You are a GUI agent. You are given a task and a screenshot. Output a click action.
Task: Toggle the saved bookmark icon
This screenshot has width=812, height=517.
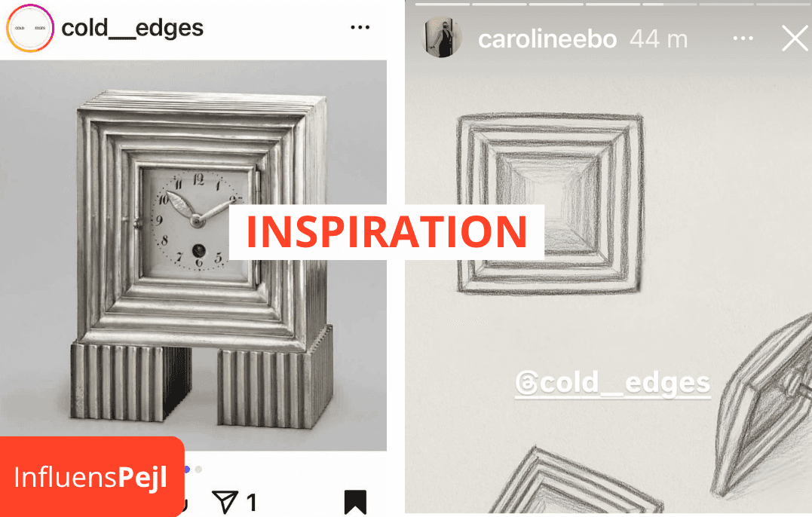(x=355, y=502)
